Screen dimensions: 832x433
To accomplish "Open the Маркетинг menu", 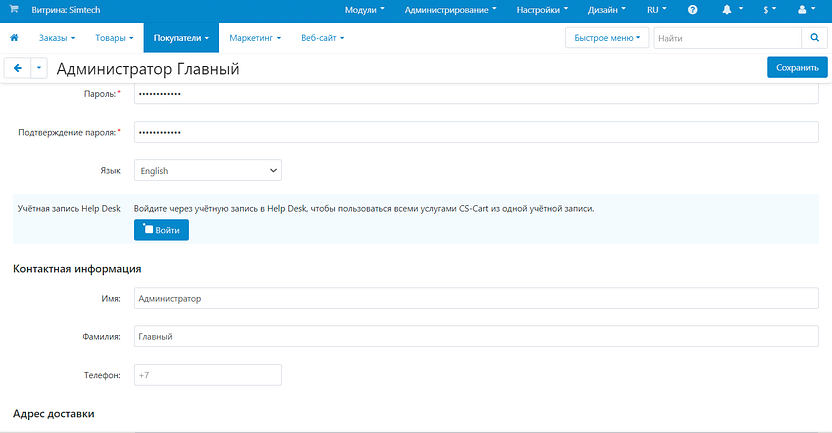I will (255, 38).
